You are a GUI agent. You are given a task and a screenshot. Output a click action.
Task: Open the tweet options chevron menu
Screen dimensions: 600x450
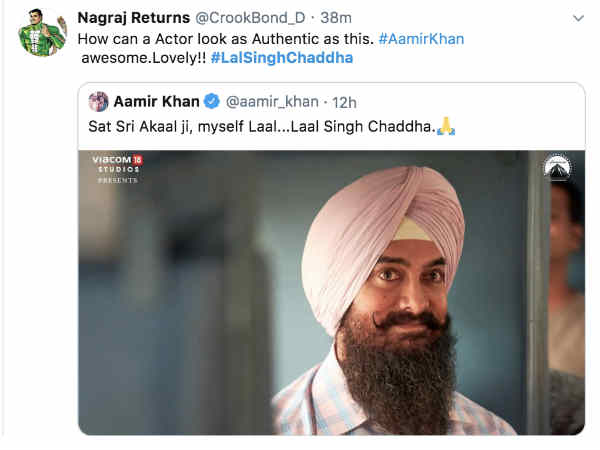tap(577, 19)
